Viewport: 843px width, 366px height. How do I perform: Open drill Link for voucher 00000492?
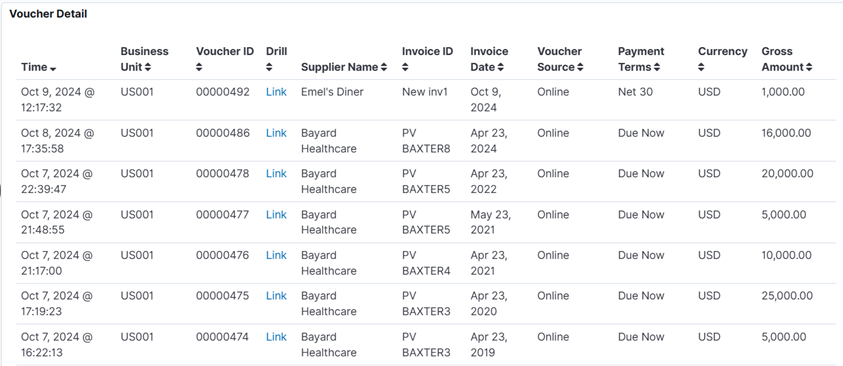point(276,92)
